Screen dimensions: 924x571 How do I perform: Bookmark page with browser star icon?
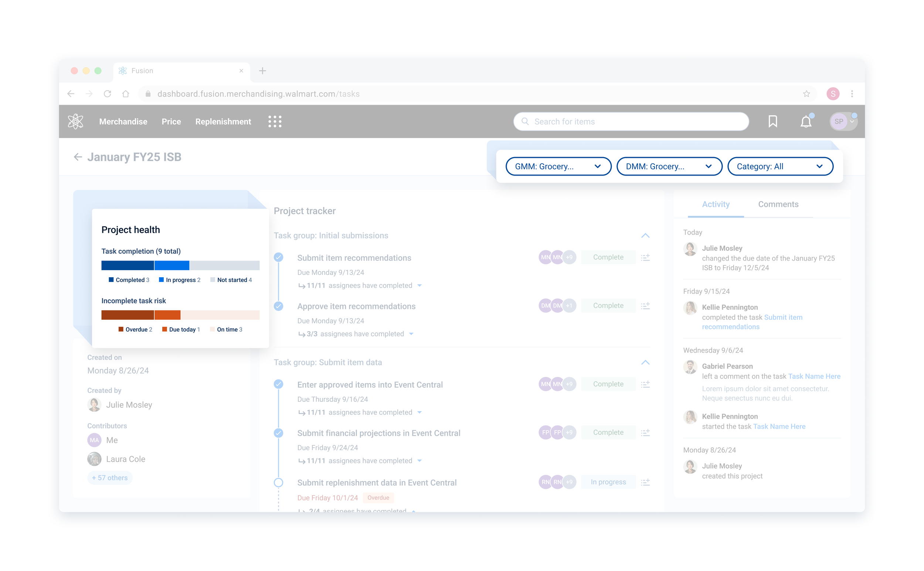[x=806, y=94]
